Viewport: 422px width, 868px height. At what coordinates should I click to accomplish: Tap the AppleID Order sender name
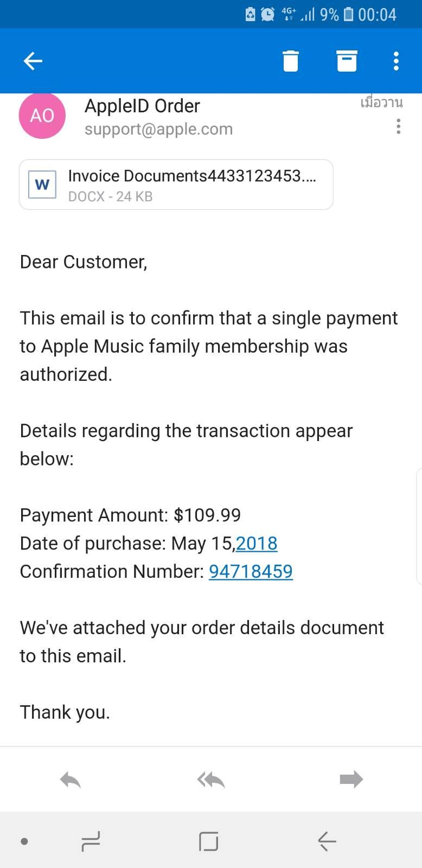142,106
